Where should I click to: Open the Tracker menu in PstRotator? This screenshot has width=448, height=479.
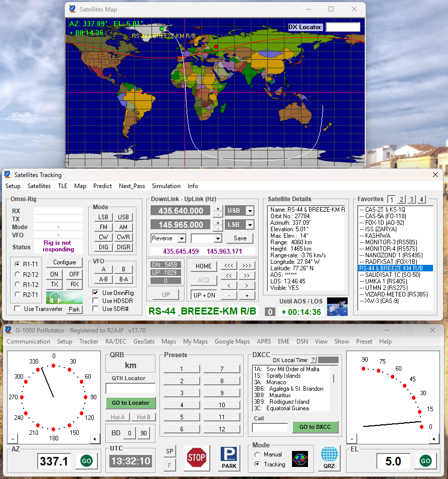tap(89, 341)
